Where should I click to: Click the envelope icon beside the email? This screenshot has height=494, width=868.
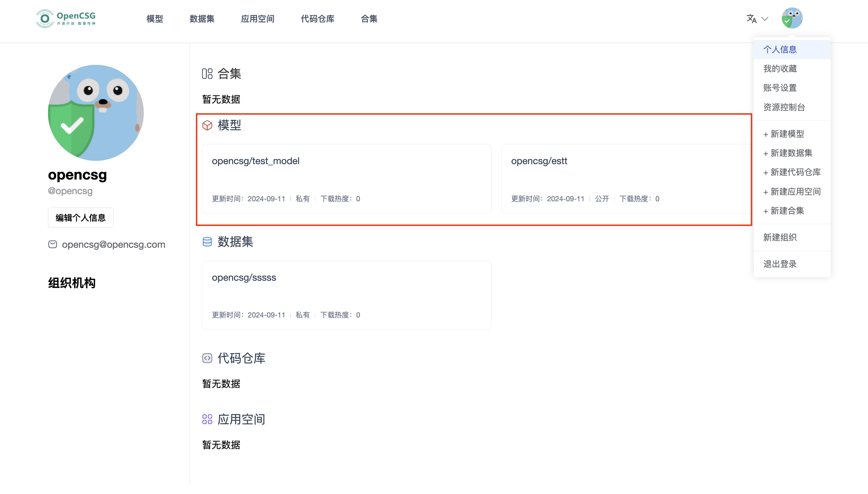click(53, 244)
